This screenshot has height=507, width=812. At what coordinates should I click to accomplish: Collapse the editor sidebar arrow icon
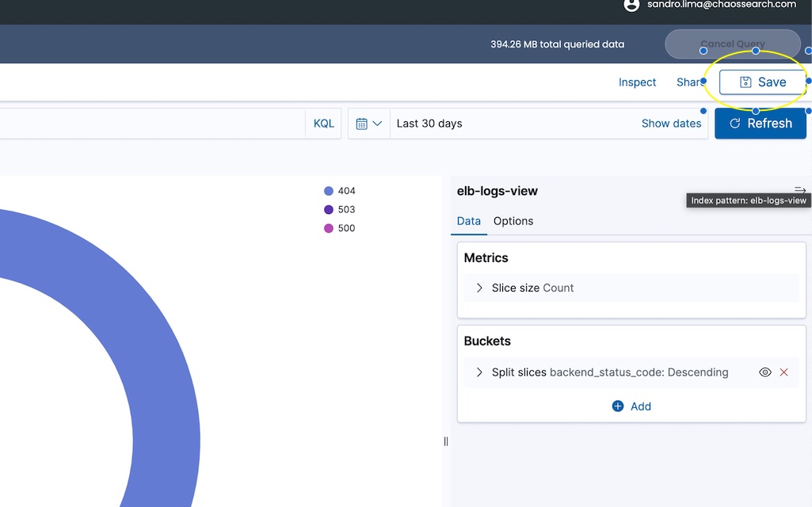coord(799,189)
